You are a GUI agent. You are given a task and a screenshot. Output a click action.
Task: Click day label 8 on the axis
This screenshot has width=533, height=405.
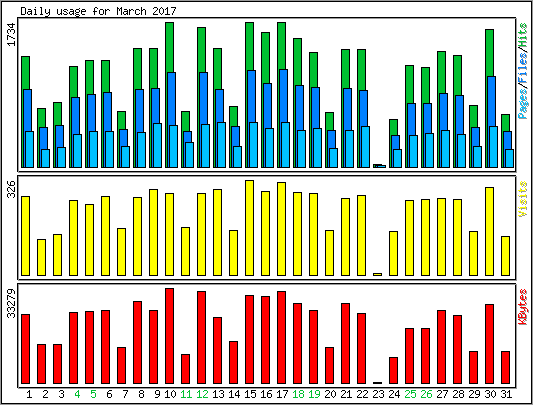[141, 394]
